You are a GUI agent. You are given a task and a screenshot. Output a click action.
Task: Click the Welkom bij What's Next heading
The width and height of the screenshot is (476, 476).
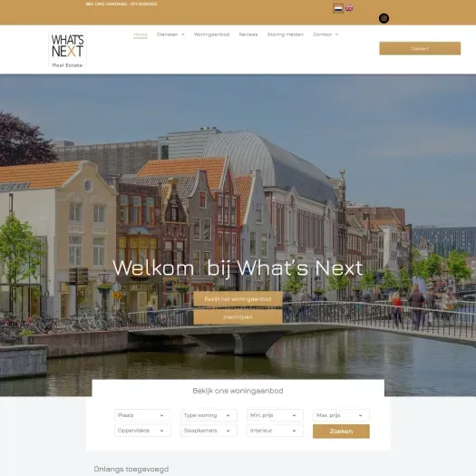click(x=238, y=268)
